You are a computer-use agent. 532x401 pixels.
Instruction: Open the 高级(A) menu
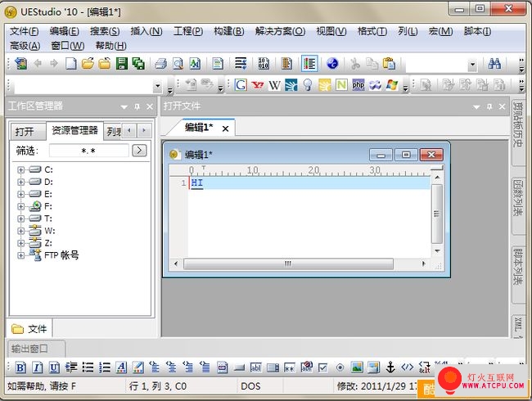pos(25,46)
